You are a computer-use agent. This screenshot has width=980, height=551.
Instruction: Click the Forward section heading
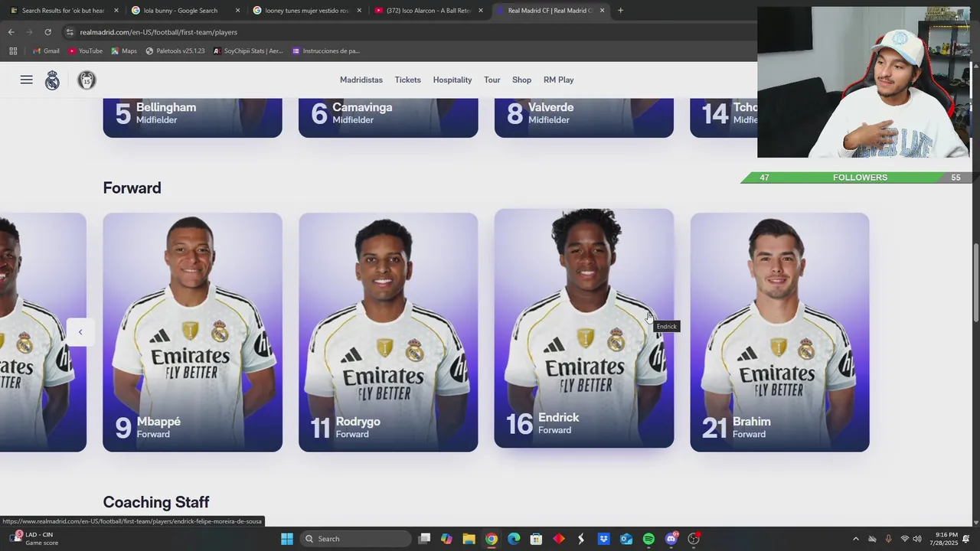tap(132, 188)
